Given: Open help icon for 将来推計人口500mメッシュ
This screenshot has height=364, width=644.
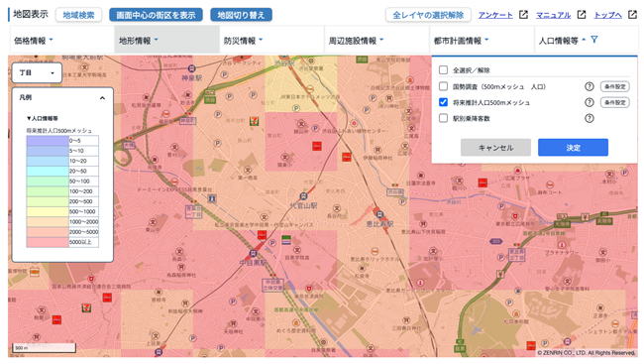Looking at the screenshot, I should click(589, 102).
